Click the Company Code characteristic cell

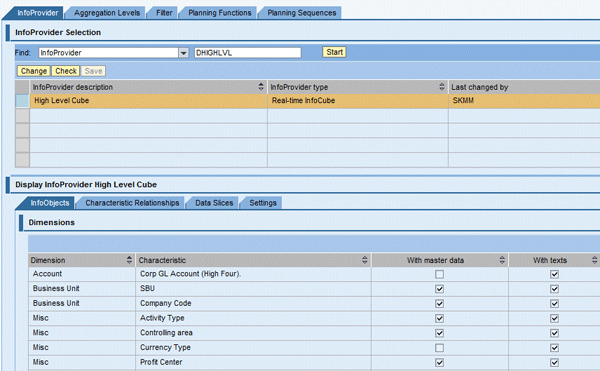point(253,303)
